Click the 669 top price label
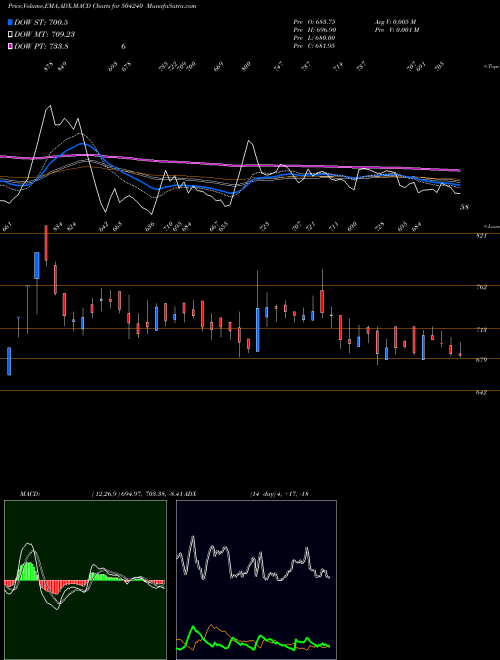The image size is (500, 660). click(218, 67)
